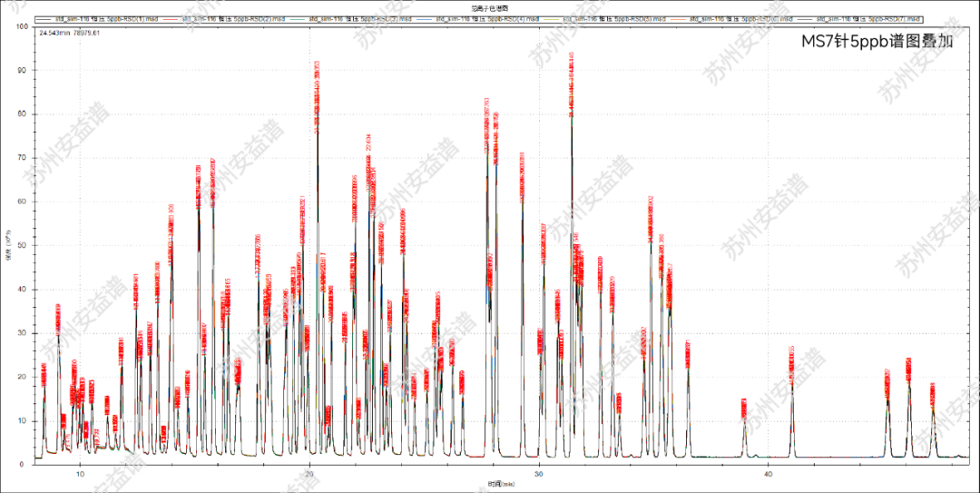
Task: Click the 'MS7针5ppb谱图叠加' annotation text
Action: (876, 43)
